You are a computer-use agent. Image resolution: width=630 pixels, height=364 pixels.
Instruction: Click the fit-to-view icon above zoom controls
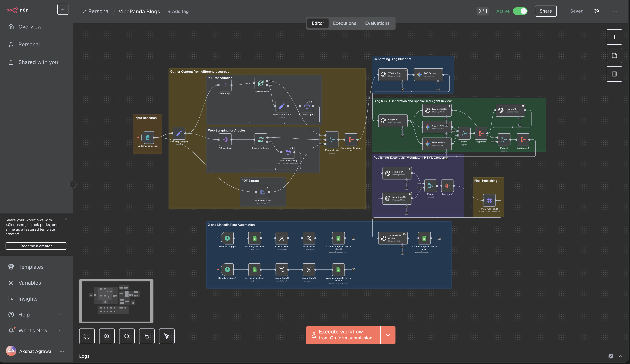pos(87,336)
